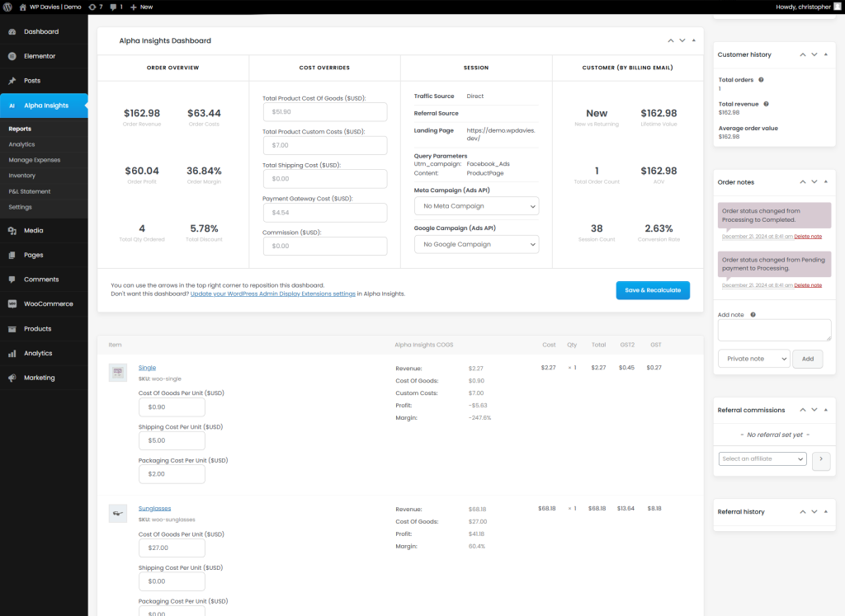Open the Single product link in the item table
Image resolution: width=845 pixels, height=616 pixels.
click(148, 368)
